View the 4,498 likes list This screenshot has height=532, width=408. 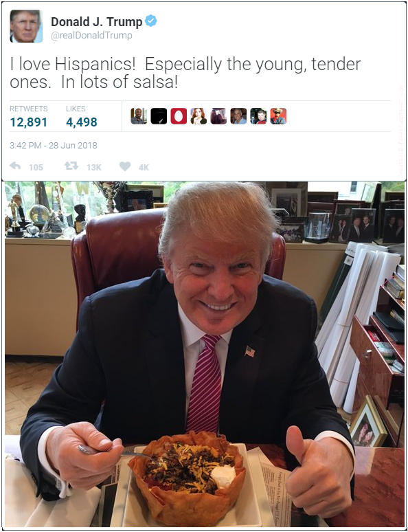[82, 117]
